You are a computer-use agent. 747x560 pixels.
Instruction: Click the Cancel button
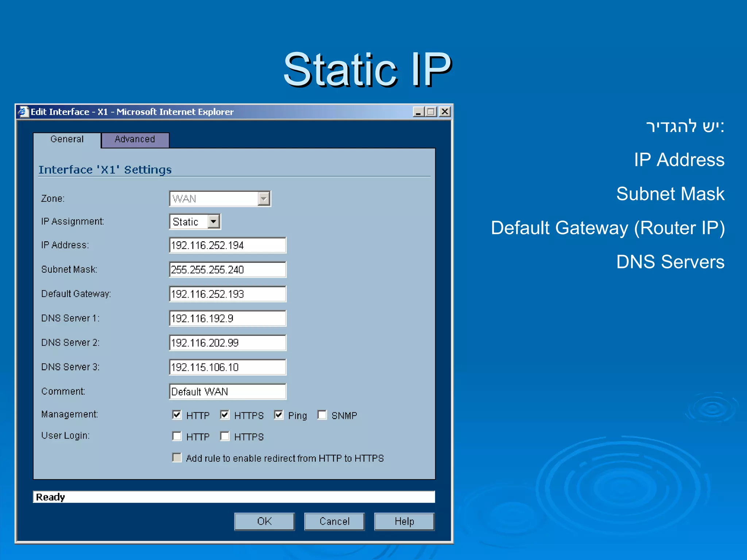pyautogui.click(x=334, y=521)
